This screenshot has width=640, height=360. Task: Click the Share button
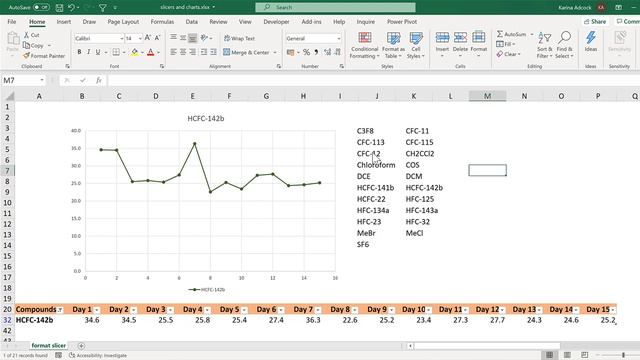coord(595,22)
